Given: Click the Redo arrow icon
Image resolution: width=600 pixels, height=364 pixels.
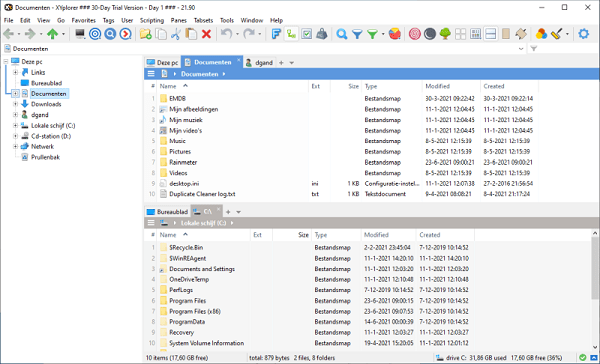Looking at the screenshot, I should coord(249,34).
